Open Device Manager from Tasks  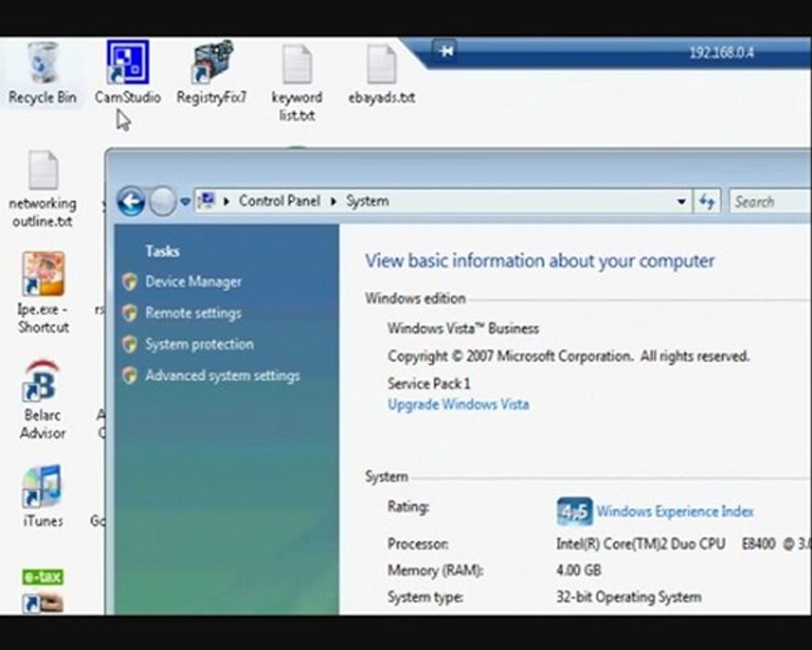tap(193, 282)
